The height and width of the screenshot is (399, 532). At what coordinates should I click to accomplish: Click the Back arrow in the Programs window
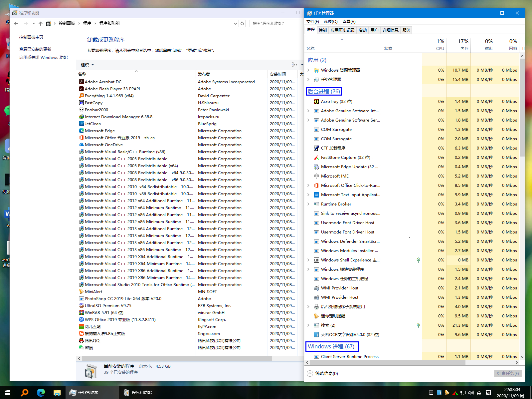[x=16, y=23]
